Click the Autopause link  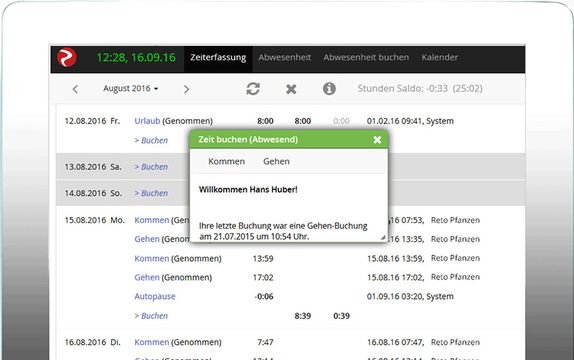(155, 297)
